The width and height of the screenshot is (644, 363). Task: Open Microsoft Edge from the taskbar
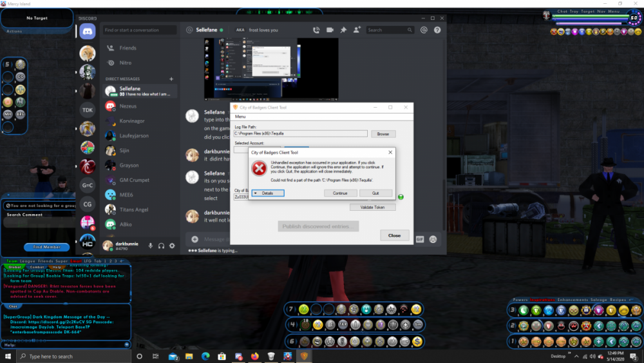click(205, 357)
